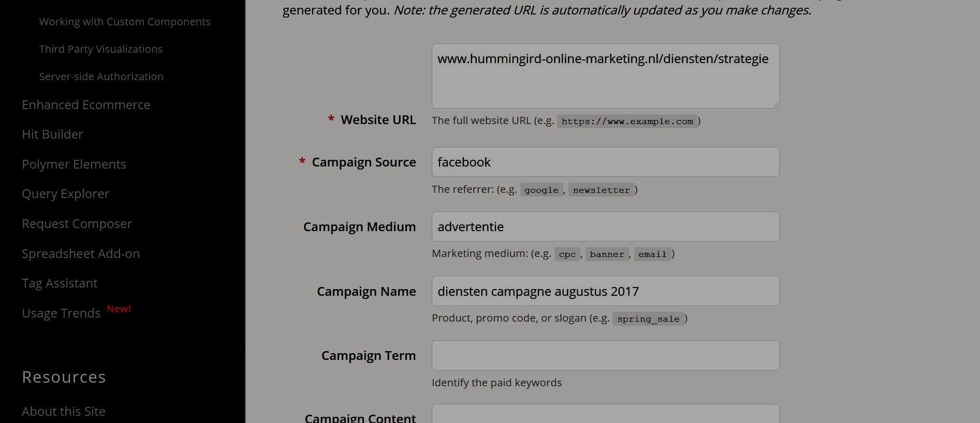Click Tag Assistant in sidebar
Screen dimensions: 980x423
(60, 283)
